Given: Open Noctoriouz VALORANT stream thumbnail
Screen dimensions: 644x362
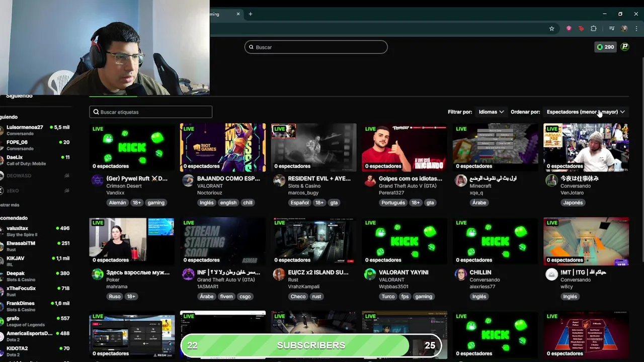Looking at the screenshot, I should pyautogui.click(x=223, y=147).
